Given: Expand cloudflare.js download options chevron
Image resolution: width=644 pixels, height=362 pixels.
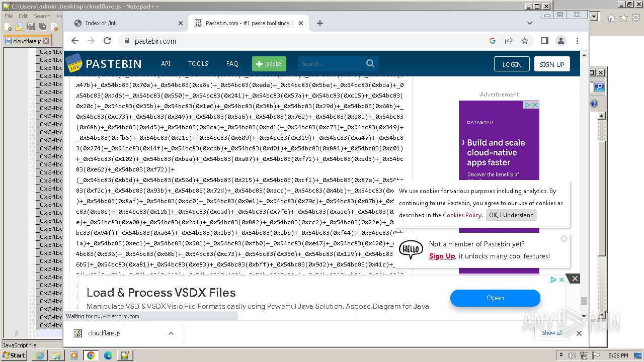Looking at the screenshot, I should (x=171, y=333).
